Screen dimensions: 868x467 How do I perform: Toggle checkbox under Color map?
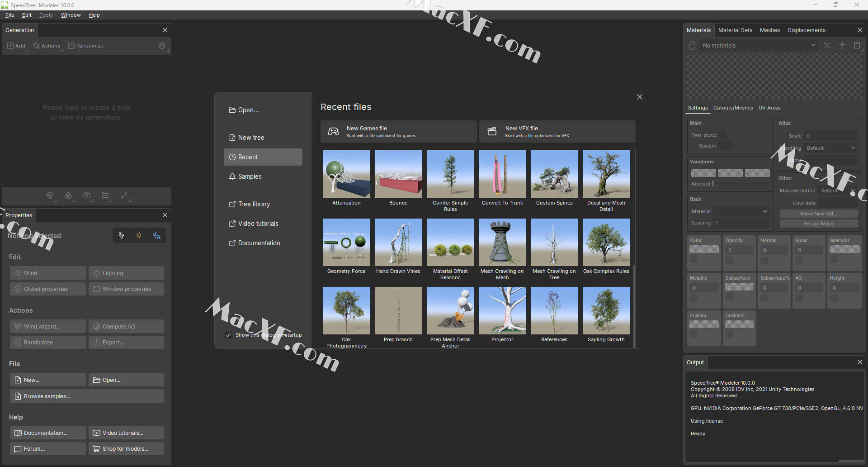694,259
